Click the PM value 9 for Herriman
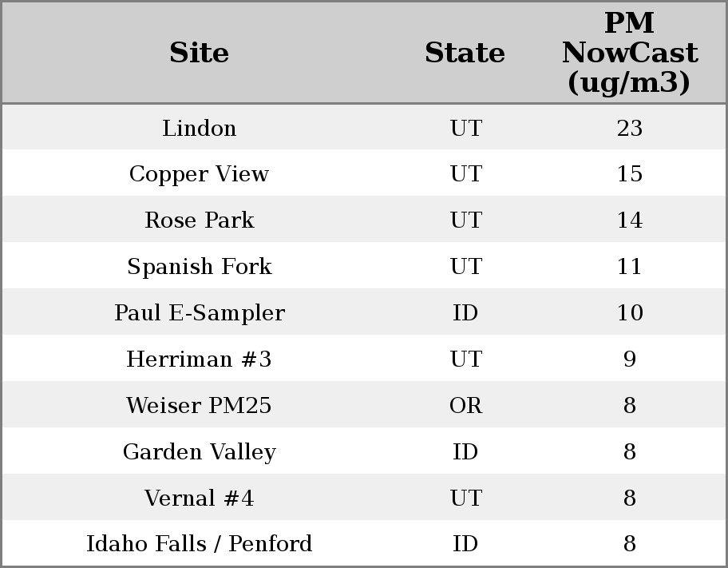 [x=629, y=359]
